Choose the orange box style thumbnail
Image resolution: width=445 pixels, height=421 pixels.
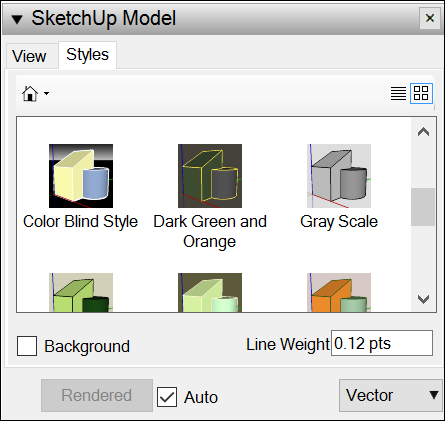(x=339, y=292)
